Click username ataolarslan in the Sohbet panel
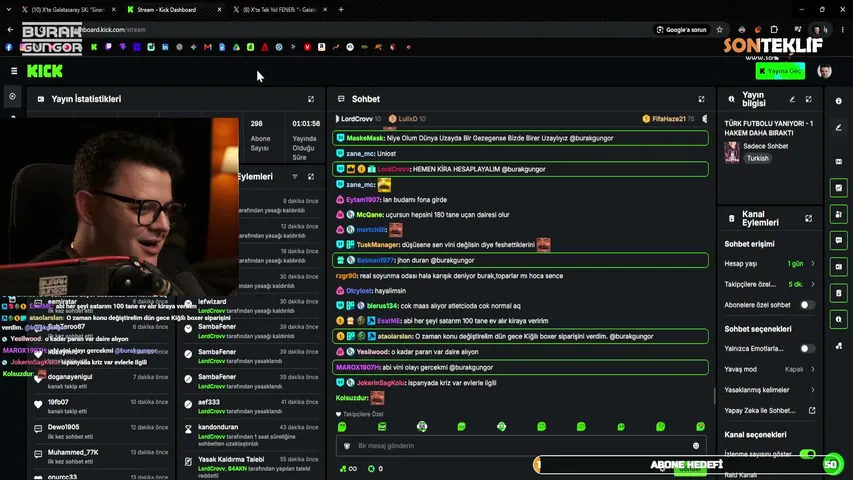The height and width of the screenshot is (480, 853). (395, 336)
